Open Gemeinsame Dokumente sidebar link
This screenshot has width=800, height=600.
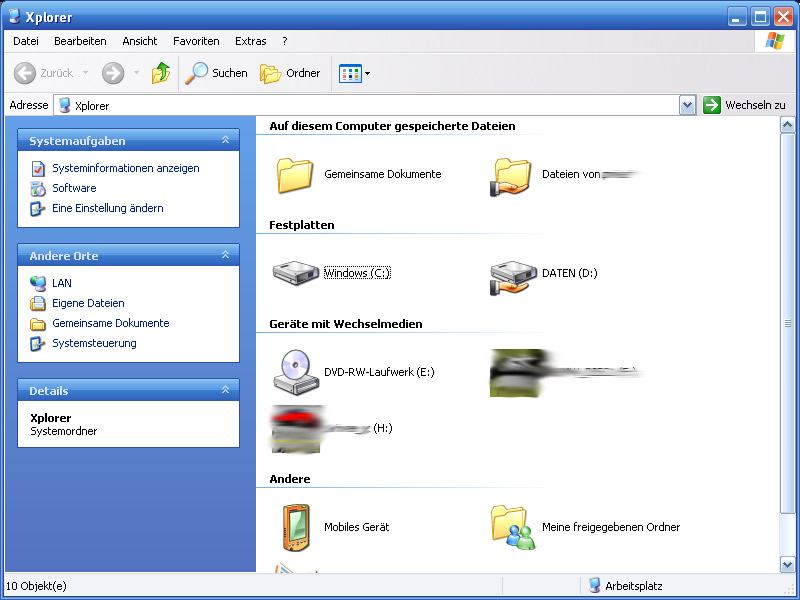pos(111,323)
